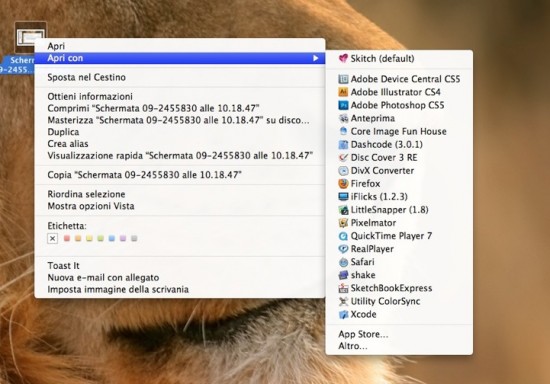Select Core Image Fun House icon

tap(343, 131)
